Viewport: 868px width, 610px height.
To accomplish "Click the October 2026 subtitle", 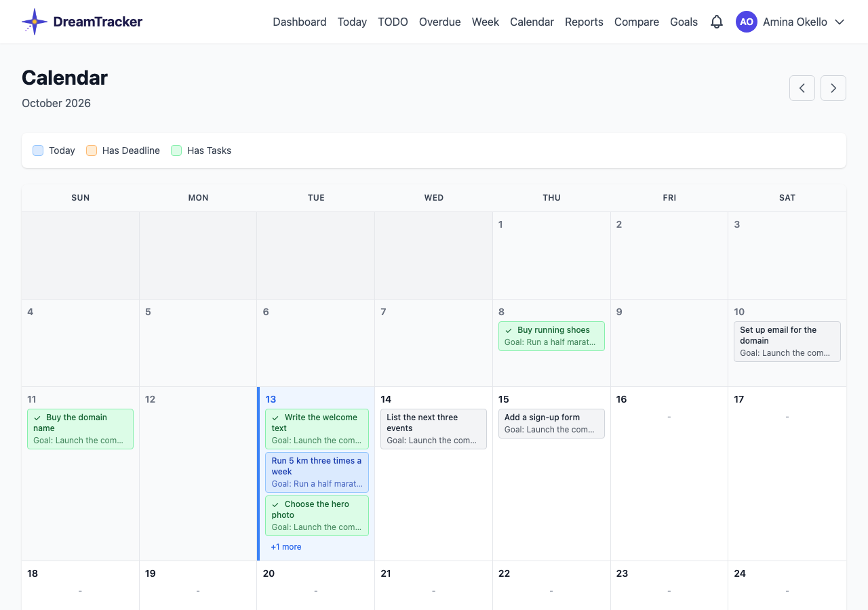I will (56, 103).
